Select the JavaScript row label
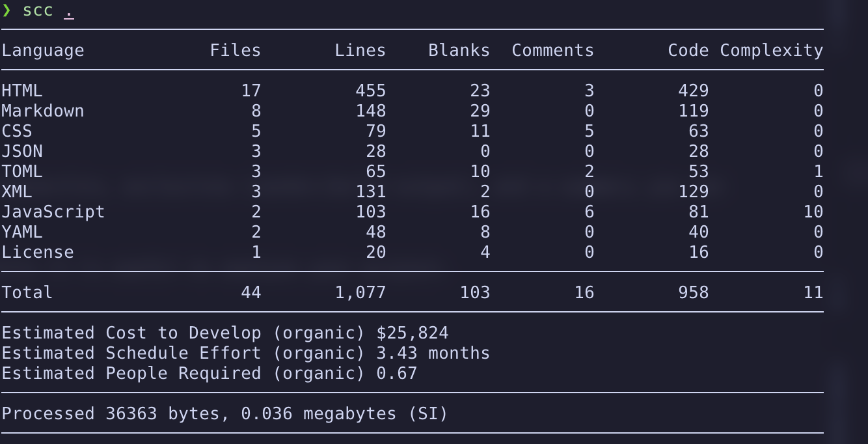Viewport: 868px width, 444px height. 53,212
